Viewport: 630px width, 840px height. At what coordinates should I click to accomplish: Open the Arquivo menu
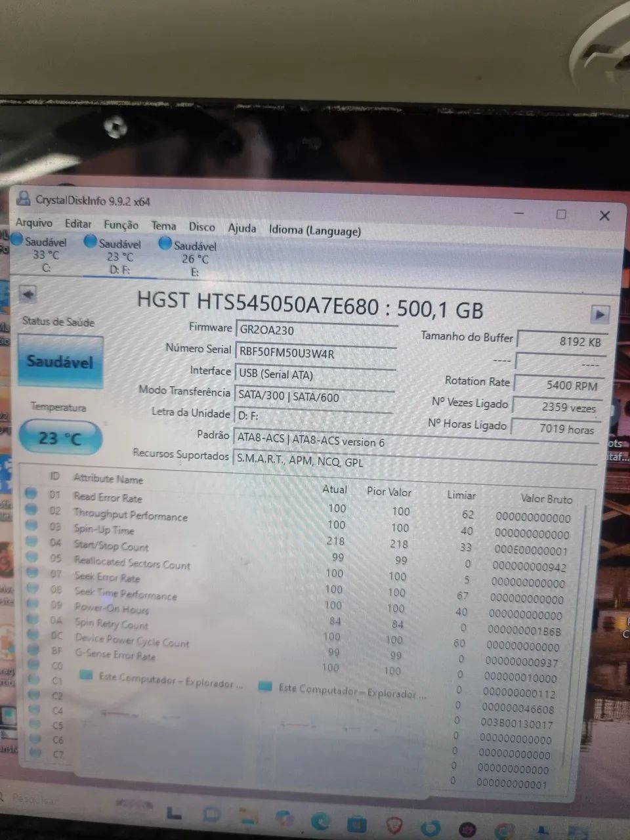pyautogui.click(x=33, y=222)
